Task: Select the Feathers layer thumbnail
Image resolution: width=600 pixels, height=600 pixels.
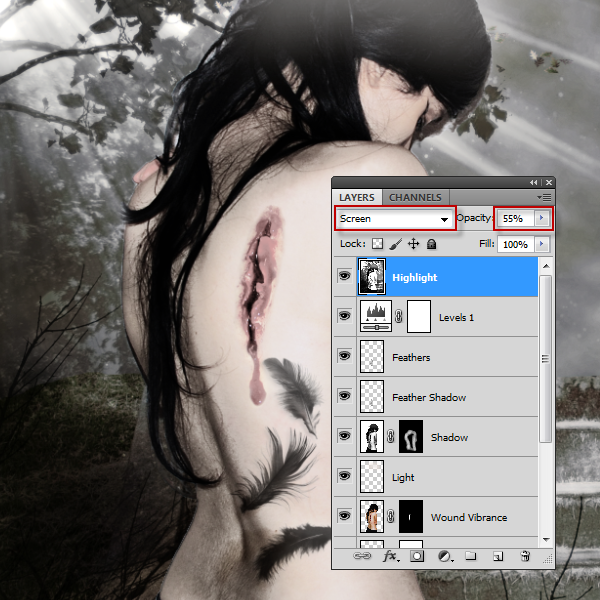Action: click(x=372, y=357)
